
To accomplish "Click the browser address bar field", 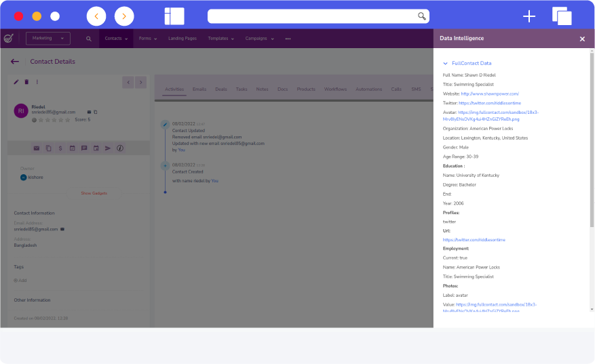I will [318, 16].
